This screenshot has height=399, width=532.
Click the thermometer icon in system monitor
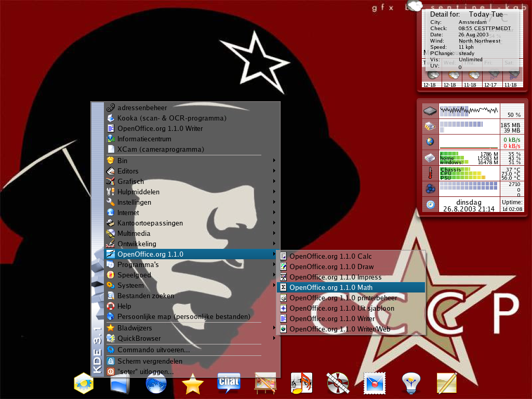(x=430, y=173)
